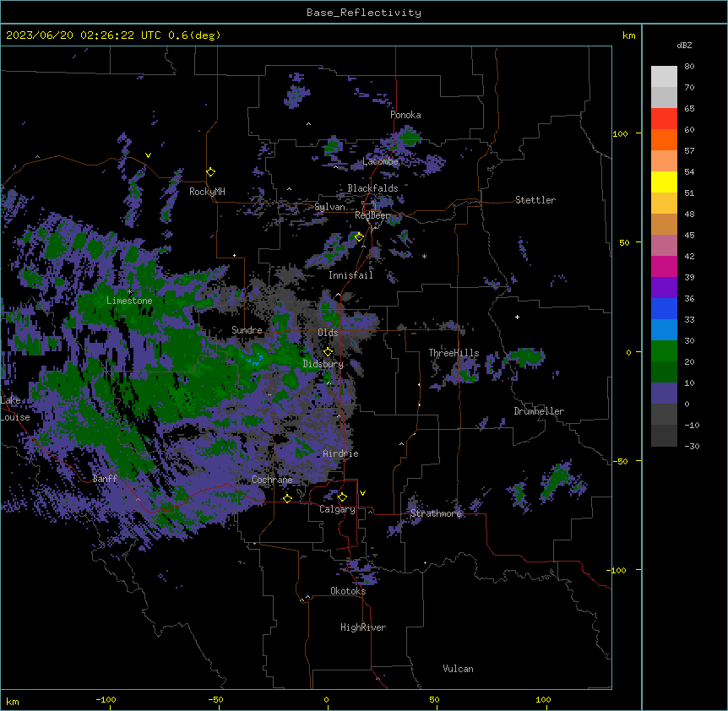This screenshot has height=711, width=728.
Task: Click the yellow diamond marker south of Cochrane
Action: click(x=287, y=498)
